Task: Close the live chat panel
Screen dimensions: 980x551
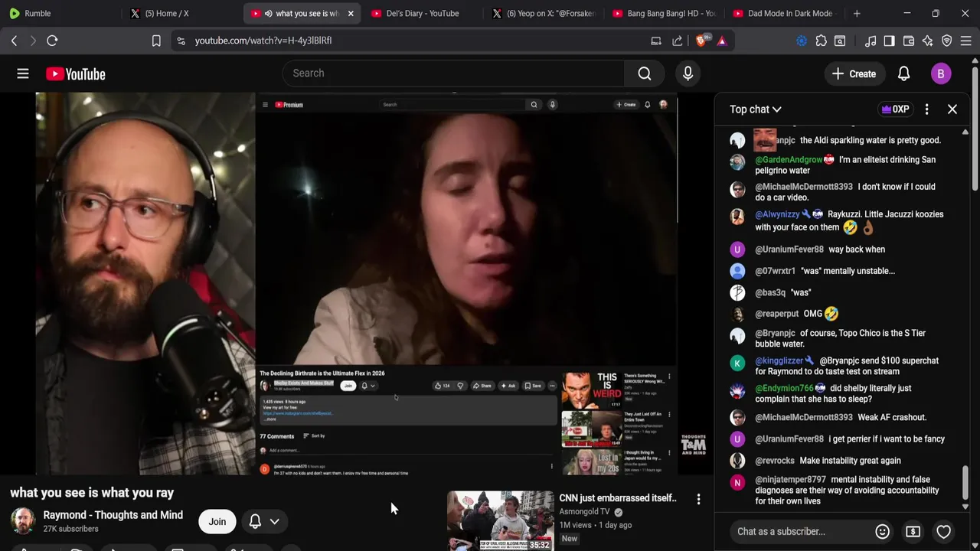Action: click(952, 109)
